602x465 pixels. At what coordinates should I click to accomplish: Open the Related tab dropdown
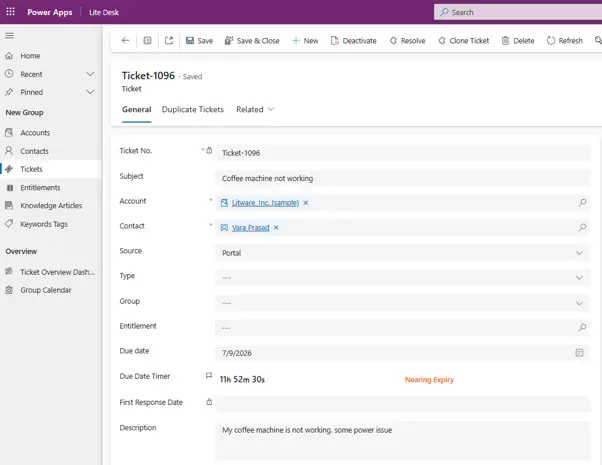(x=255, y=109)
